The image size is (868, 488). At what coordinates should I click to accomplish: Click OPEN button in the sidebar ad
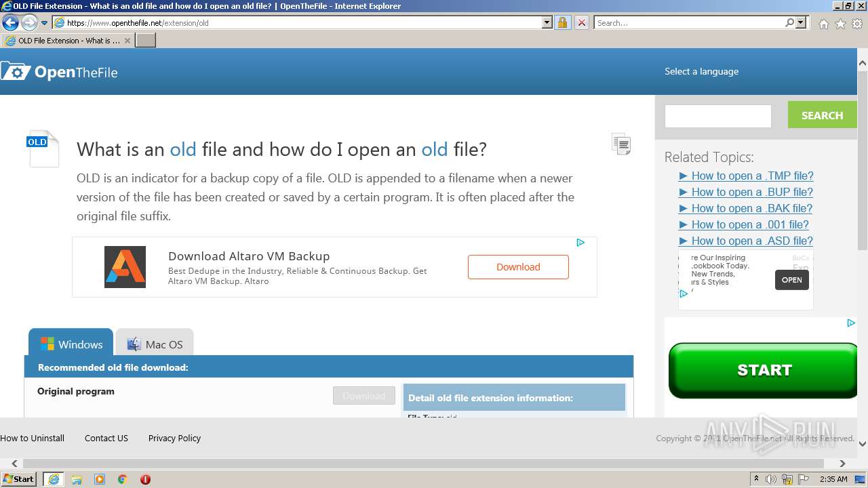pyautogui.click(x=791, y=280)
